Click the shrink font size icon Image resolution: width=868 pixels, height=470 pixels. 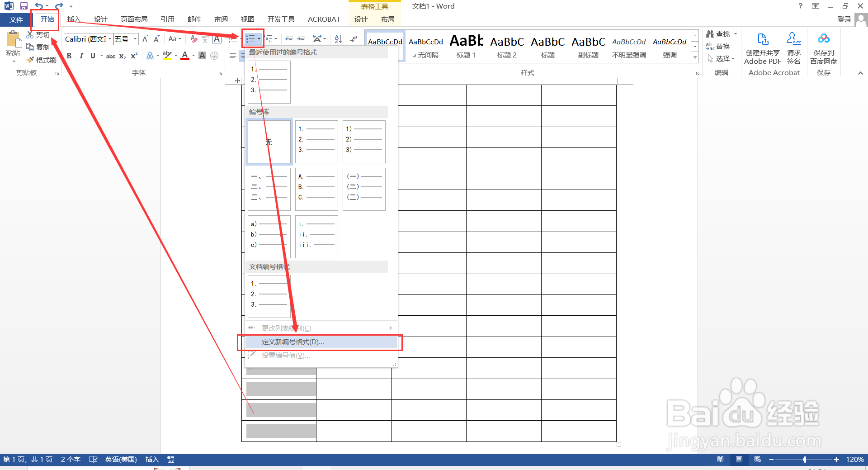(x=156, y=39)
